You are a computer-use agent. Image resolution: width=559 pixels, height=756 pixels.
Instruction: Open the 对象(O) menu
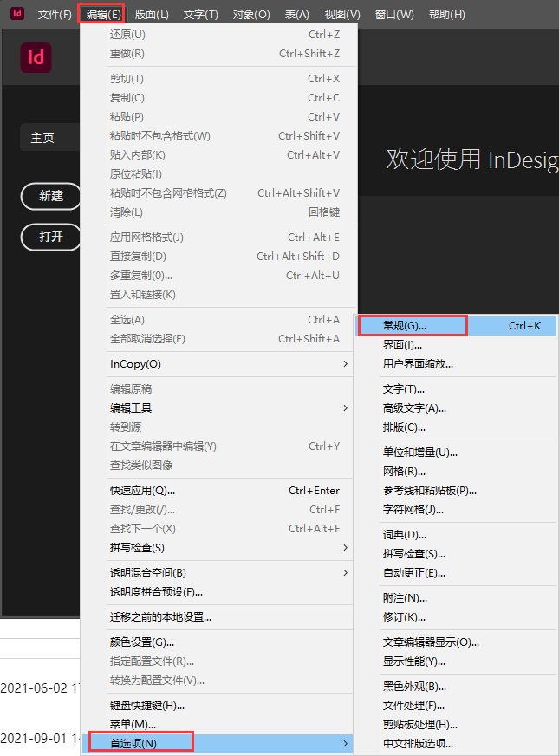[251, 15]
